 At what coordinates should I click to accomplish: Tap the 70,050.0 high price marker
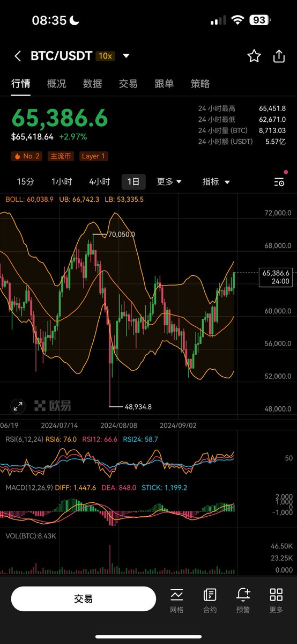pos(121,235)
